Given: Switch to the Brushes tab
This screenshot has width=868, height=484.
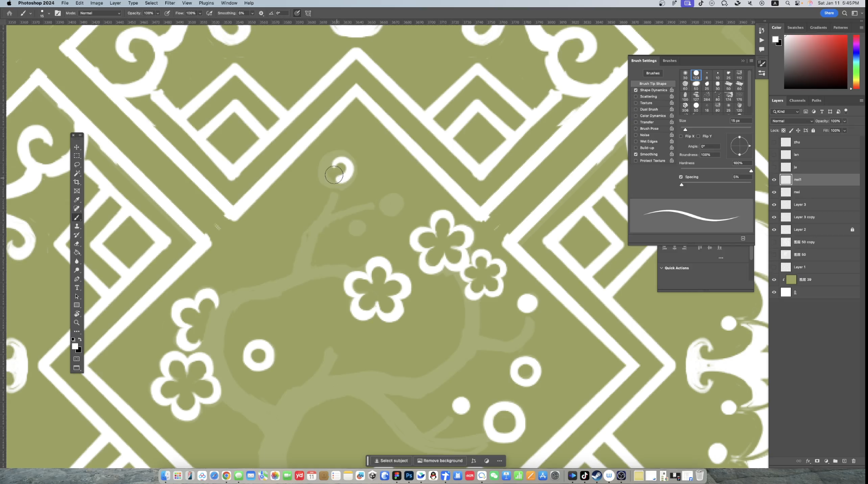Looking at the screenshot, I should (669, 61).
